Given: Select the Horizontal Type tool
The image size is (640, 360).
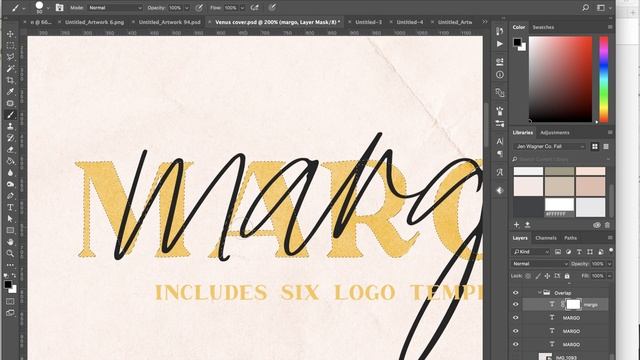Looking at the screenshot, I should [10, 207].
